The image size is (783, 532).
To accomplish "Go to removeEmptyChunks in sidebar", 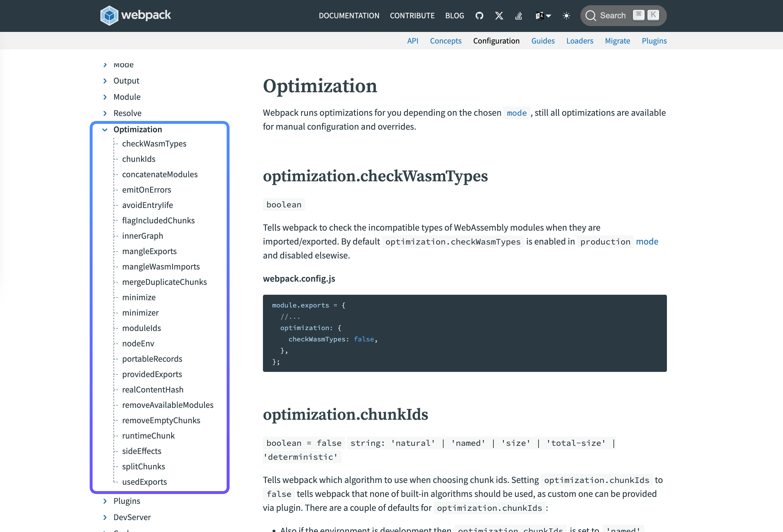I will [x=161, y=421].
